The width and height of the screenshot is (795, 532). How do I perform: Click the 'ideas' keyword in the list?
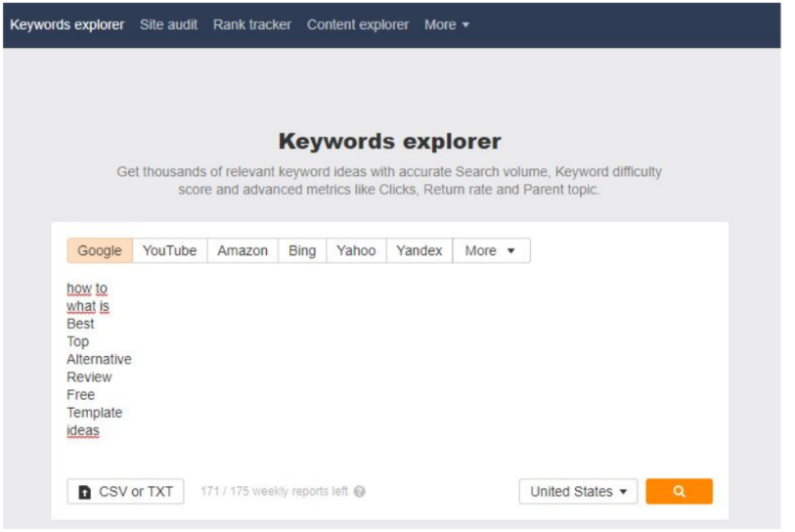click(83, 431)
